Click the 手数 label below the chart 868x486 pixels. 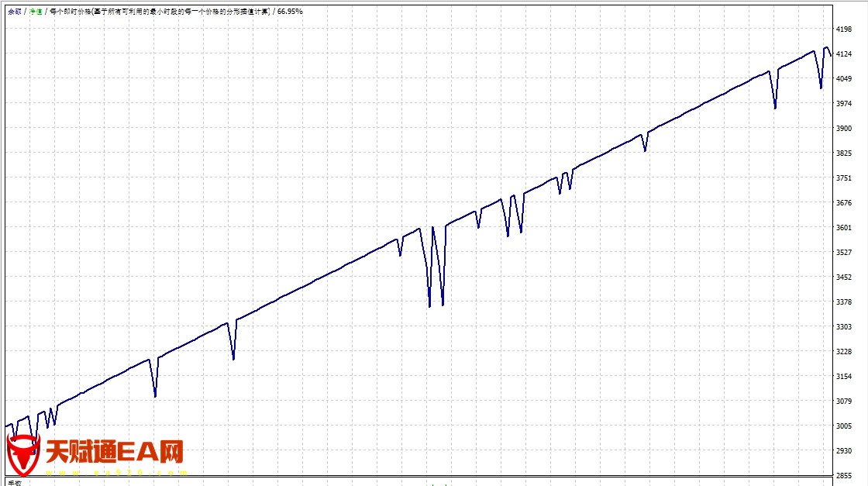coord(15,482)
